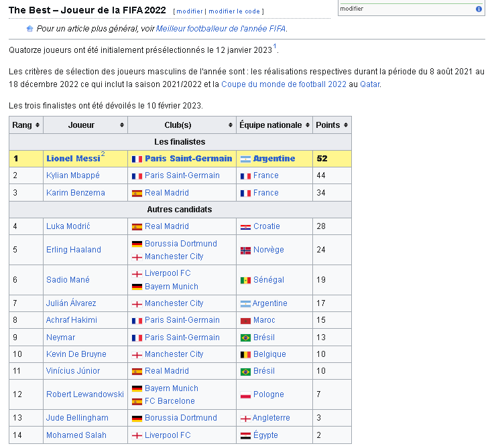Click the French flag beside Benzema's France
The image size is (494, 448).
click(x=245, y=194)
